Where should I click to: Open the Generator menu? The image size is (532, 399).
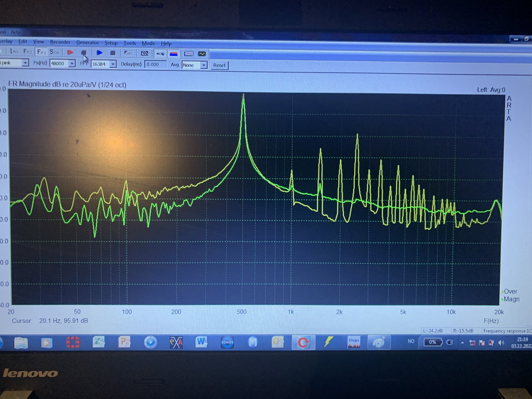tap(88, 42)
